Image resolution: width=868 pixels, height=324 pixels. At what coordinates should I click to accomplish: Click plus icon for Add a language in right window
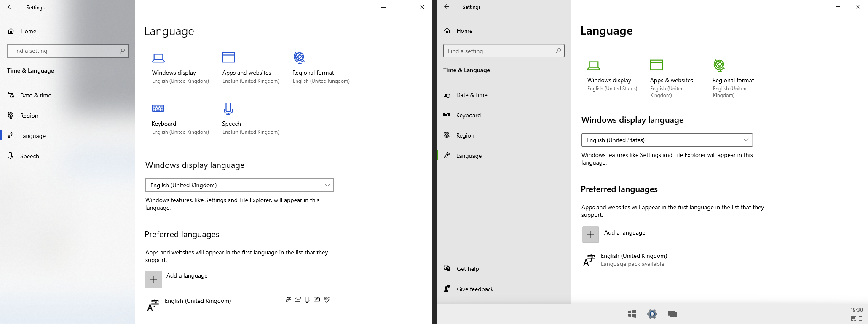tap(591, 235)
